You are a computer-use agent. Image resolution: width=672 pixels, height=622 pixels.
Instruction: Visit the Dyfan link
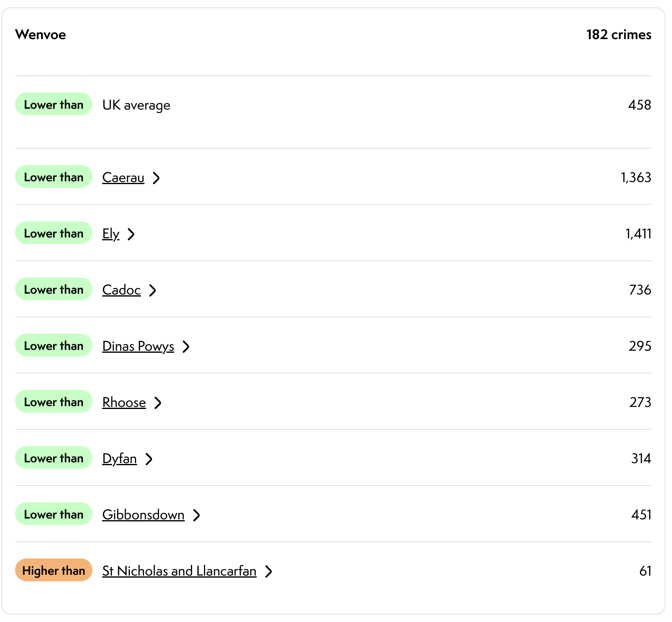pos(119,459)
